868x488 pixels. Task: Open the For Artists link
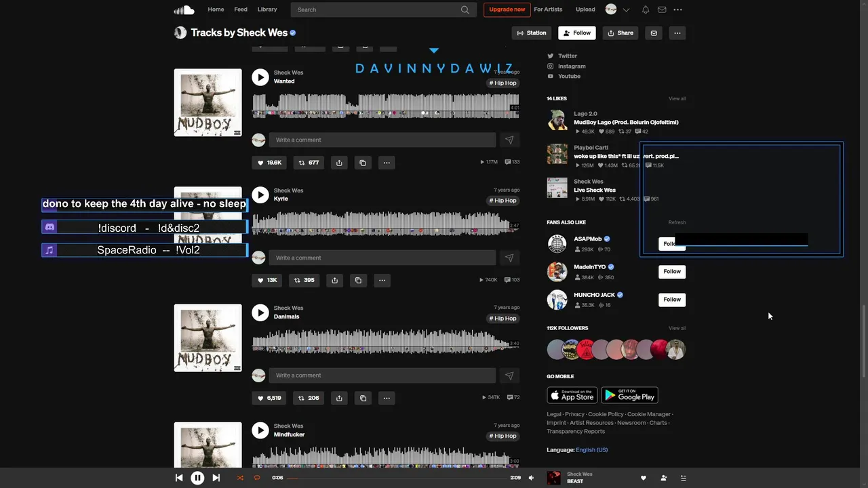point(548,9)
